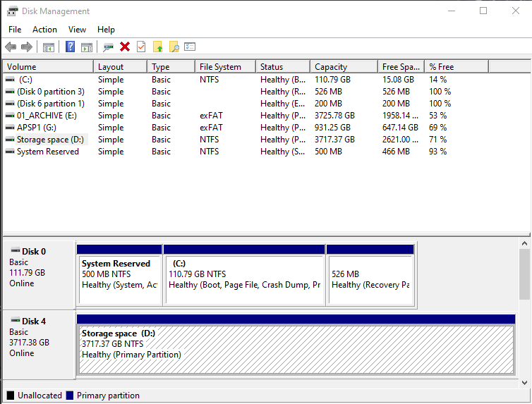Open the View menu
This screenshot has width=532, height=404.
pos(77,30)
